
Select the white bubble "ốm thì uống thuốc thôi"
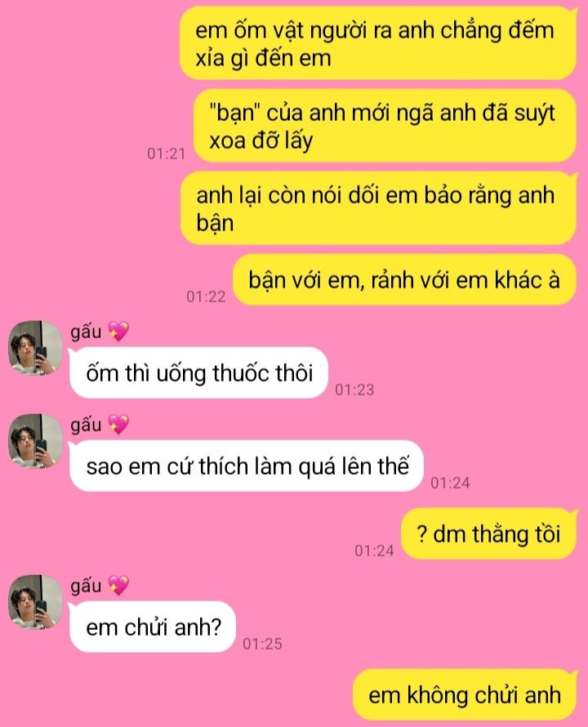[x=198, y=372]
